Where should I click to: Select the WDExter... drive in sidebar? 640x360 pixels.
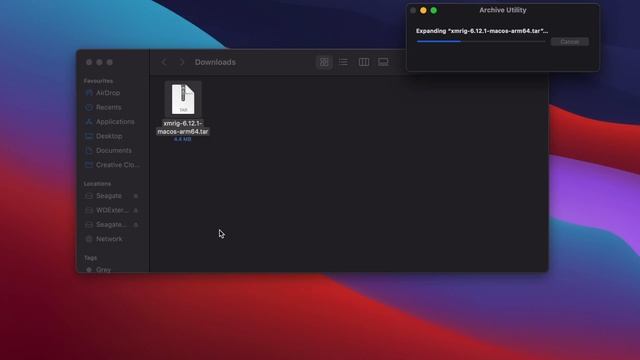(112, 210)
